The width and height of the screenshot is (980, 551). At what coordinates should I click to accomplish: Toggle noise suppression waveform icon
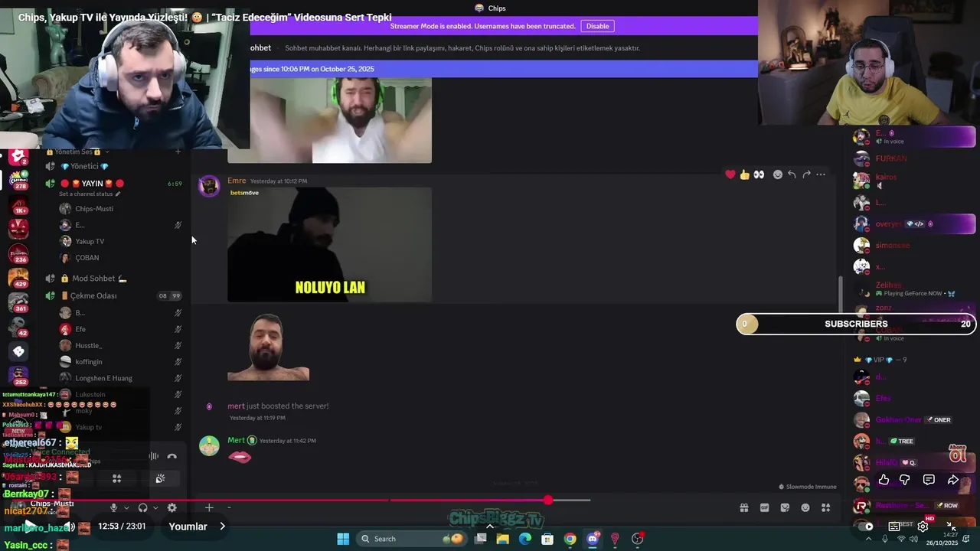click(154, 456)
